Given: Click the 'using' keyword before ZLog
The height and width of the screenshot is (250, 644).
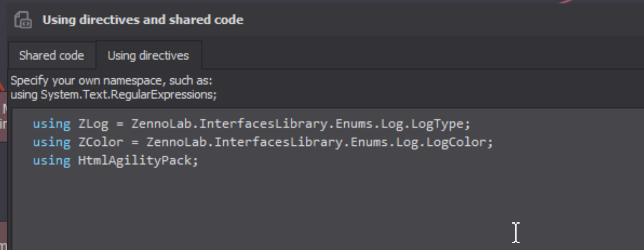Looking at the screenshot, I should [52, 124].
